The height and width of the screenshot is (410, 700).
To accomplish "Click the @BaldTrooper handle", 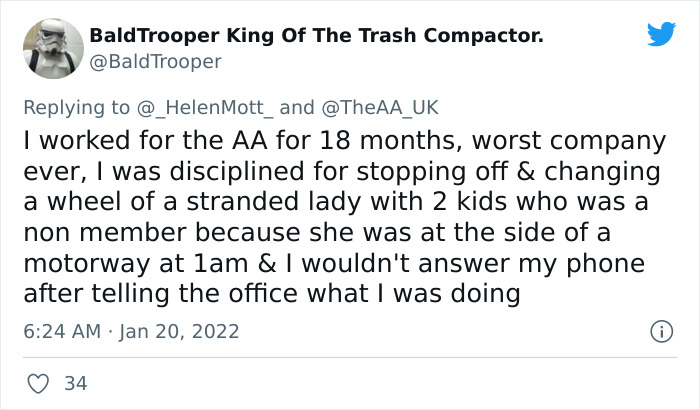I will 156,61.
